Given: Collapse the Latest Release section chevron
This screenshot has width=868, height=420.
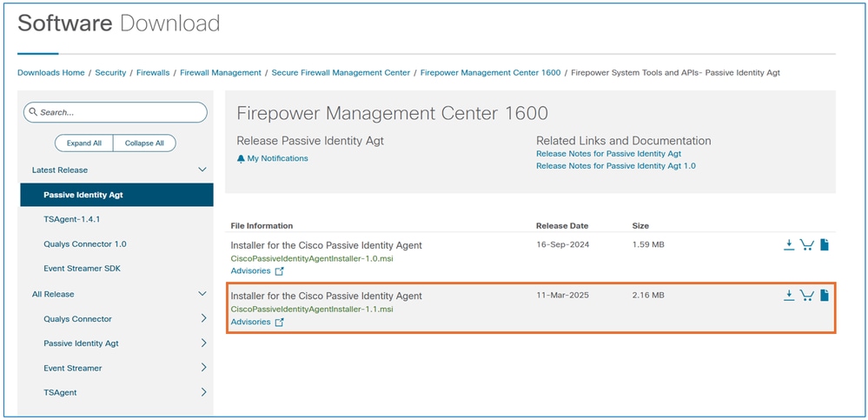Looking at the screenshot, I should point(202,170).
